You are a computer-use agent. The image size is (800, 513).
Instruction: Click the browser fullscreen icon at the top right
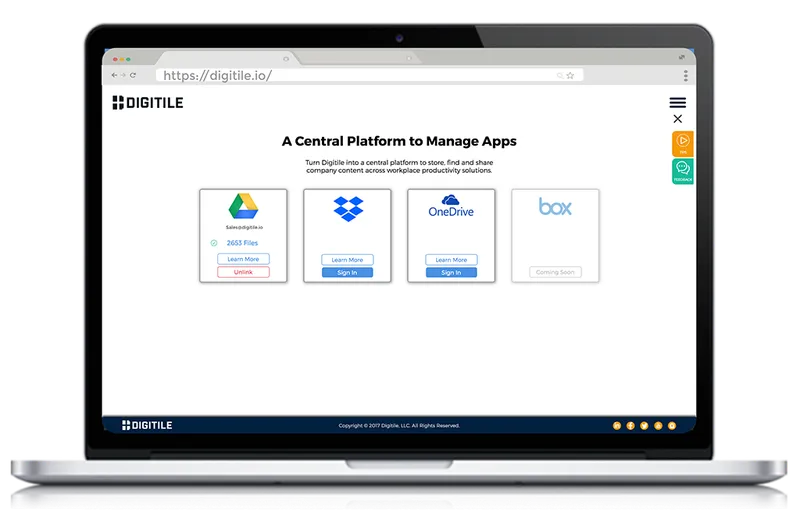coord(682,57)
